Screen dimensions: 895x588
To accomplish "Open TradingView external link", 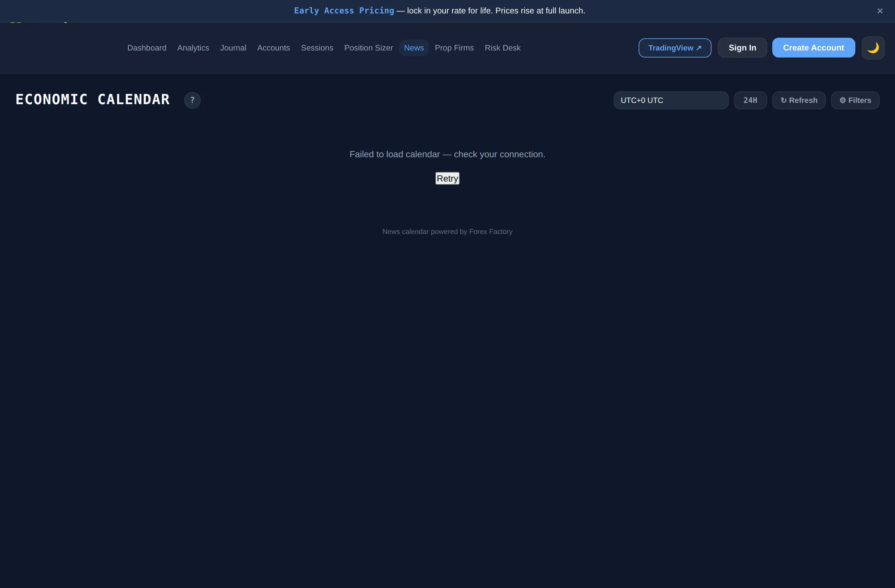I will (675, 48).
